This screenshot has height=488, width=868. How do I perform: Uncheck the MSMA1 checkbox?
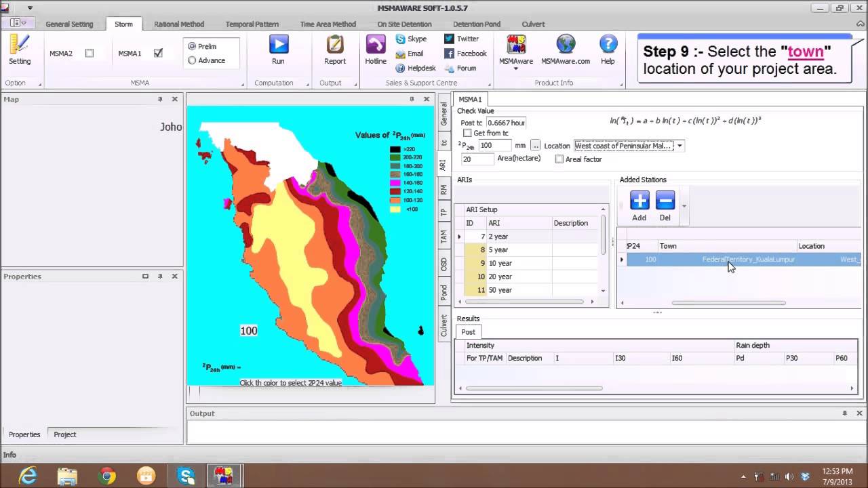(158, 53)
